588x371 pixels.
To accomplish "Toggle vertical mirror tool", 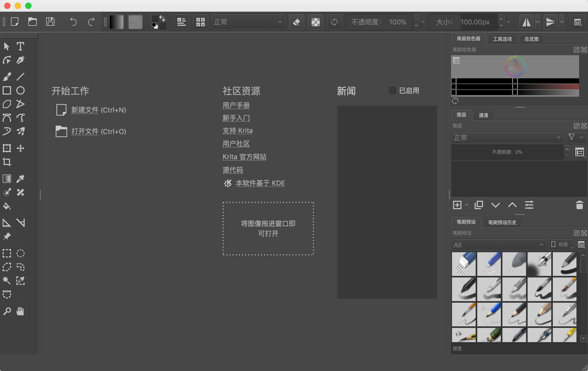I will coord(550,22).
